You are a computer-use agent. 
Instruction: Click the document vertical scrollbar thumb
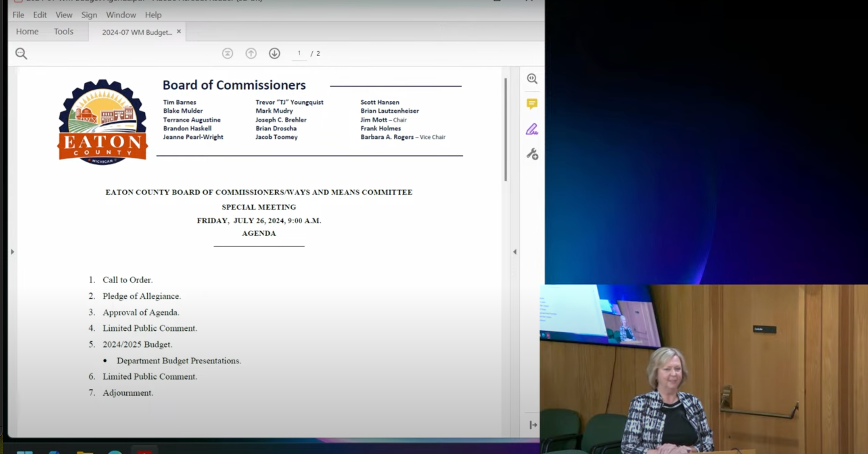pos(506,129)
